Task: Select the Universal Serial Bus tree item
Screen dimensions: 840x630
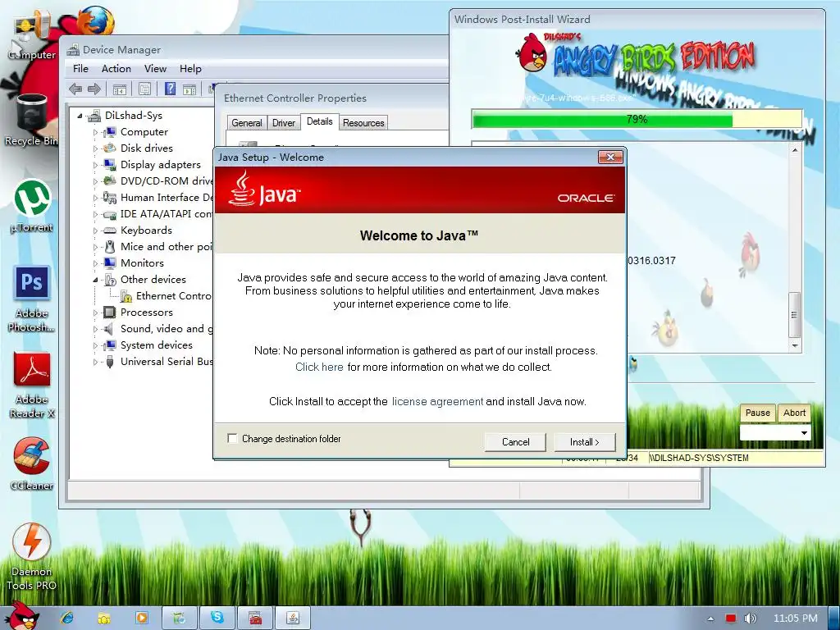Action: tap(158, 362)
